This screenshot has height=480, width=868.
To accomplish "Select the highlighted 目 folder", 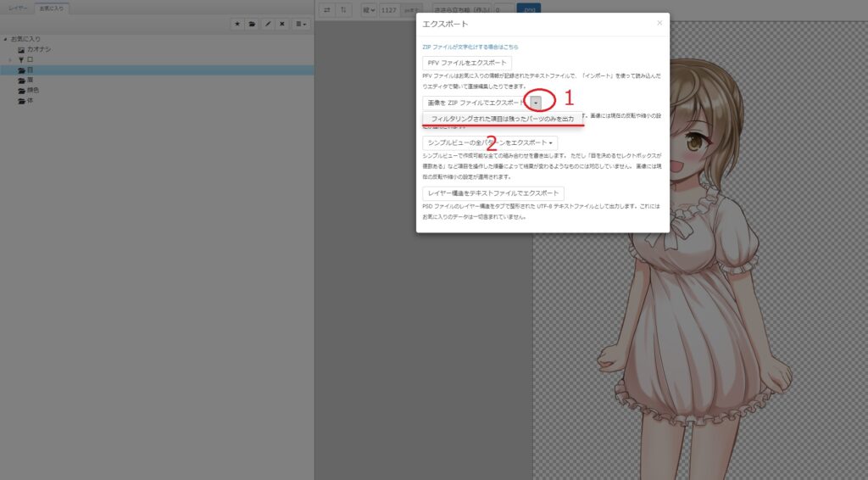I will [x=157, y=70].
